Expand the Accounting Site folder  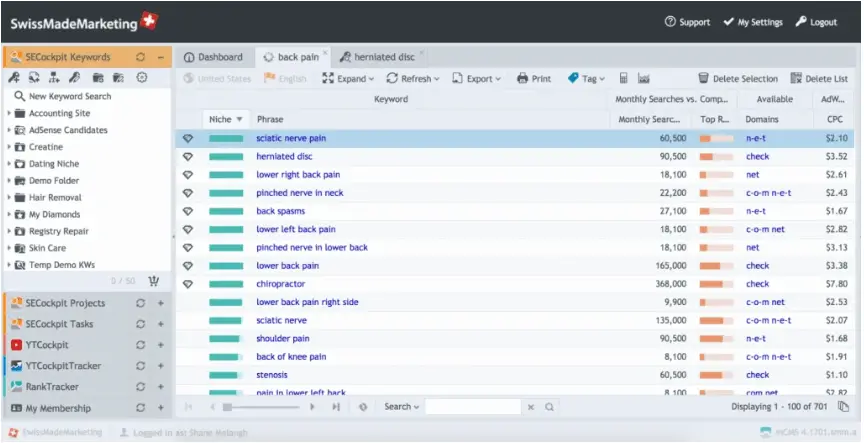[9, 113]
